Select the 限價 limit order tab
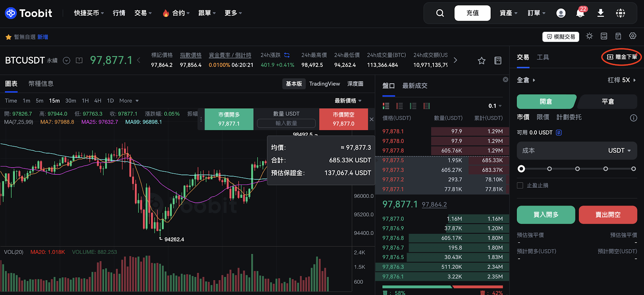The width and height of the screenshot is (644, 295). [543, 117]
